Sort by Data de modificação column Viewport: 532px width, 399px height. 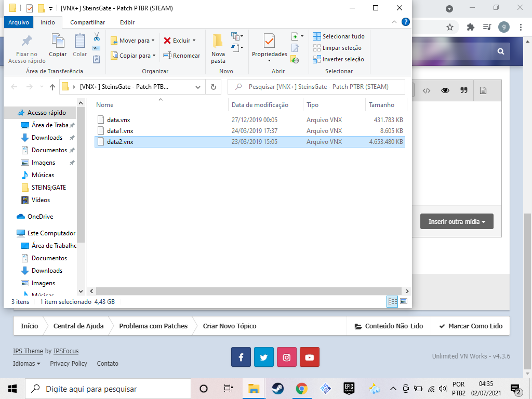point(260,105)
